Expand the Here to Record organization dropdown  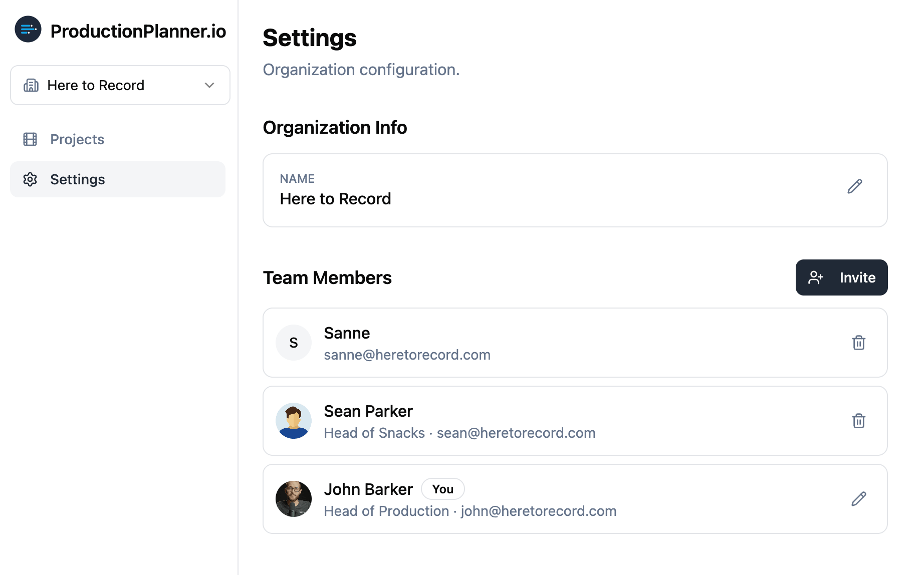point(120,85)
